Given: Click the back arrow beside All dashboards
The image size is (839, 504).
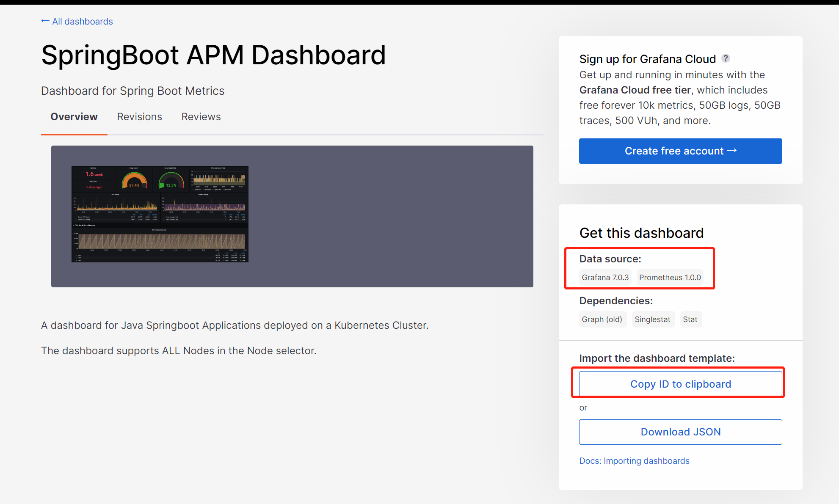Looking at the screenshot, I should [45, 21].
